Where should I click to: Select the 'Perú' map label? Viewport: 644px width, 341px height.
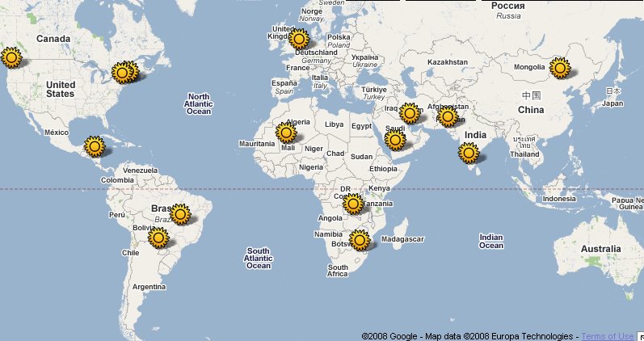point(116,214)
